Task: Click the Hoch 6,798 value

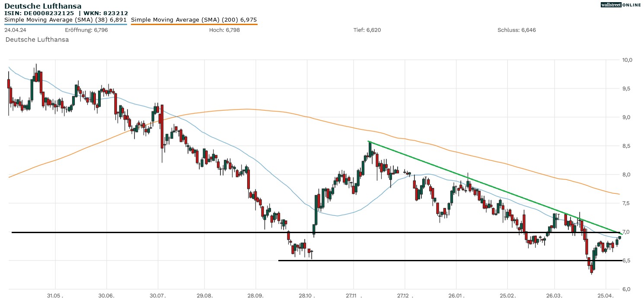Action: (224, 30)
